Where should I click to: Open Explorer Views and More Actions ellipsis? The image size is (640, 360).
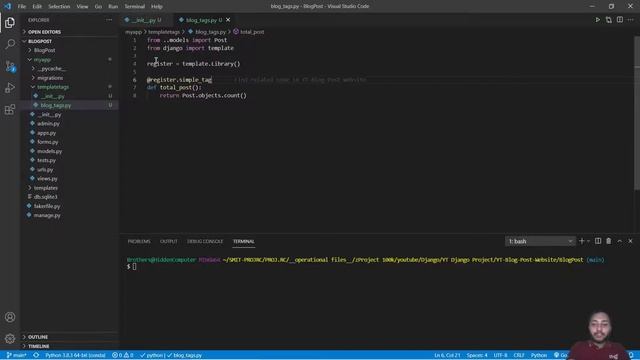pos(109,20)
